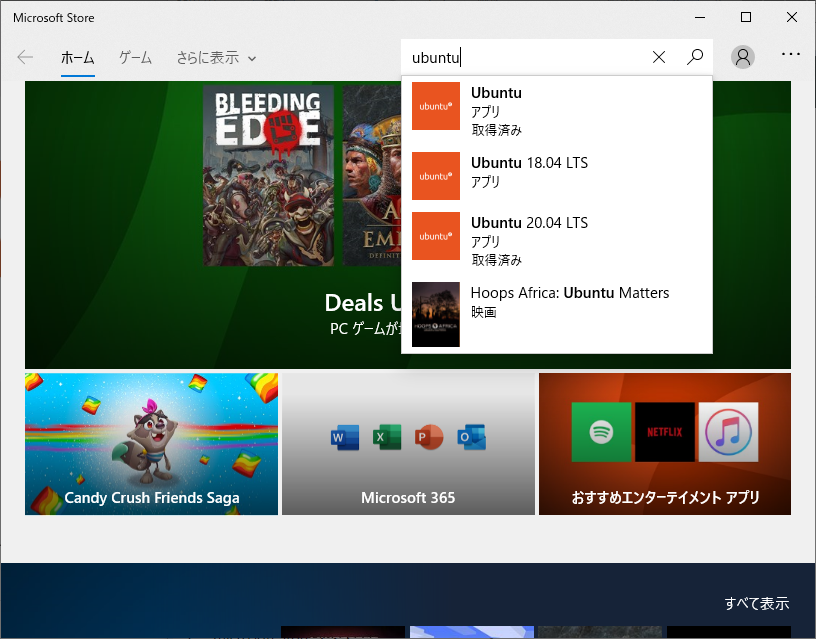Click the Spotify icon tile
Screen dimensions: 816x639
(x=602, y=432)
